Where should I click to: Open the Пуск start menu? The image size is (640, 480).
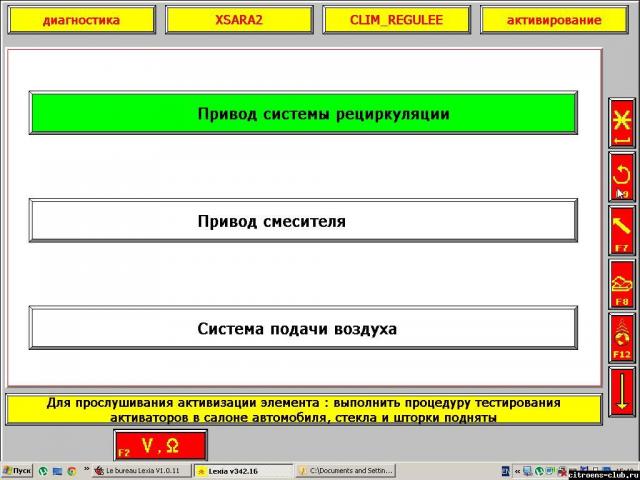[17, 471]
